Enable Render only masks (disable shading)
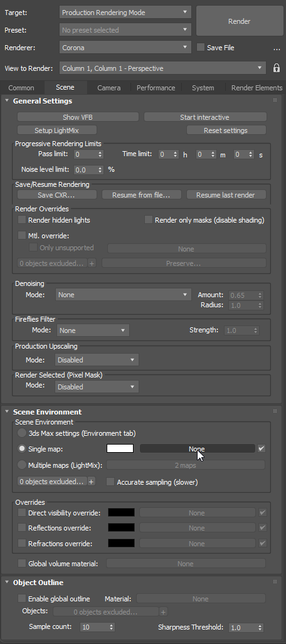Screen dimensions: 286x644 tap(149, 219)
